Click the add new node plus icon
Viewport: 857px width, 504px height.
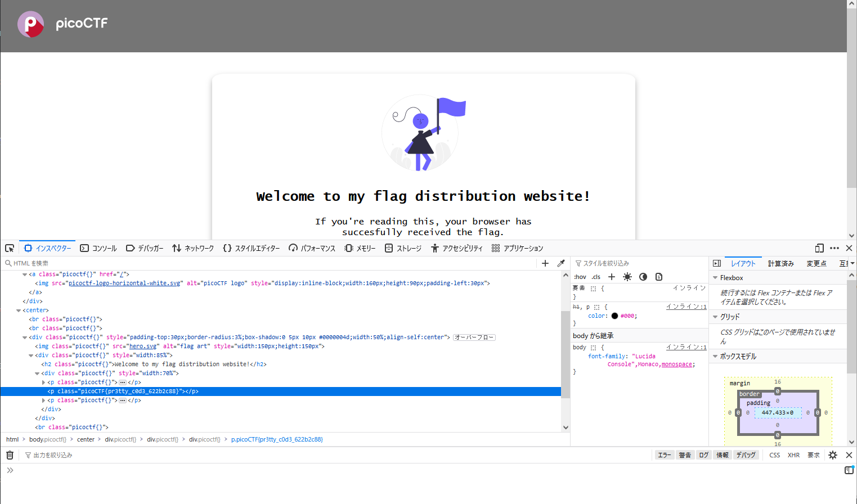coord(545,263)
